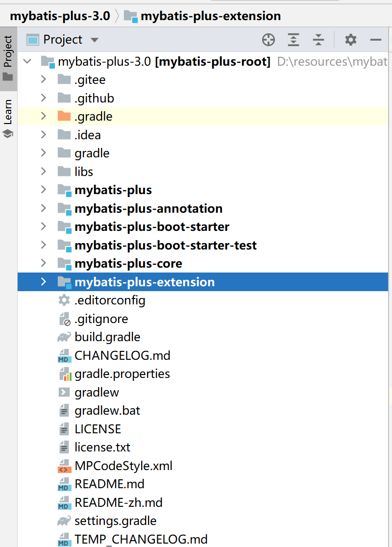Select the mybatis-plus-annotation module name
This screenshot has width=392, height=547.
coord(148,209)
